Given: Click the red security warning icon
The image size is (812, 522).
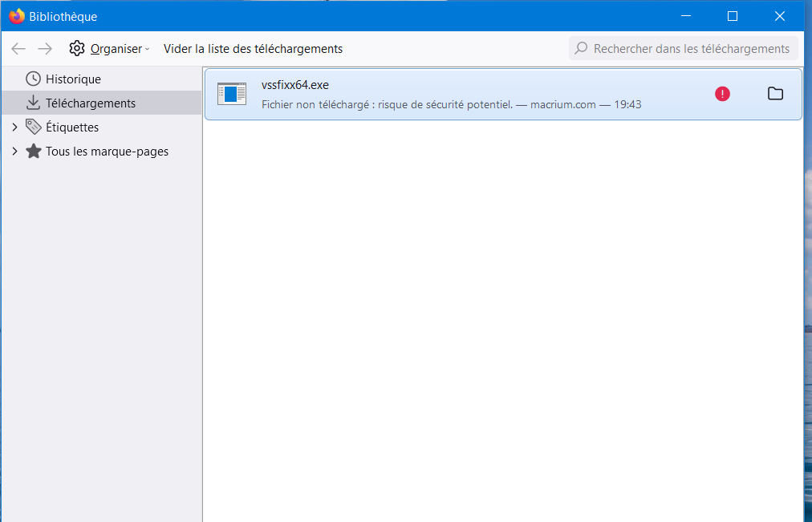Looking at the screenshot, I should [x=722, y=94].
